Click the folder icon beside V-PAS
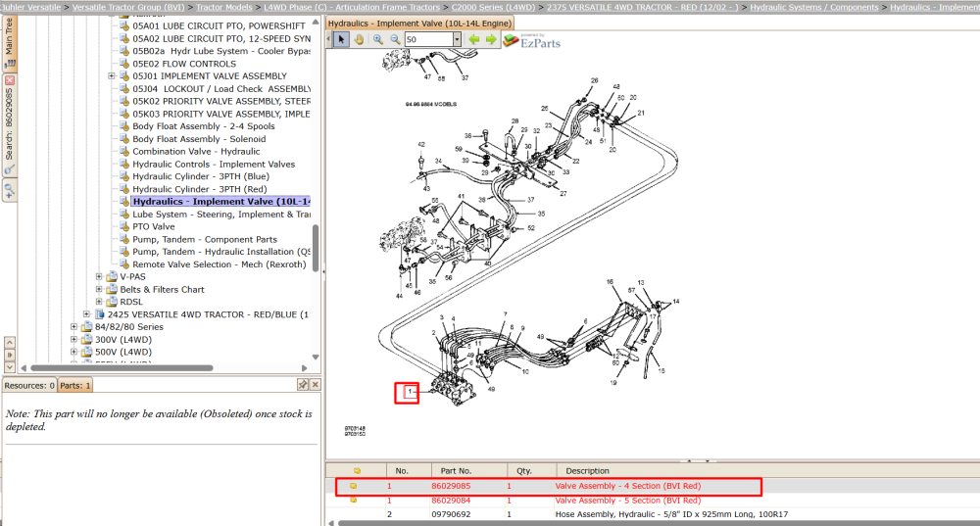The image size is (980, 526). [x=112, y=277]
